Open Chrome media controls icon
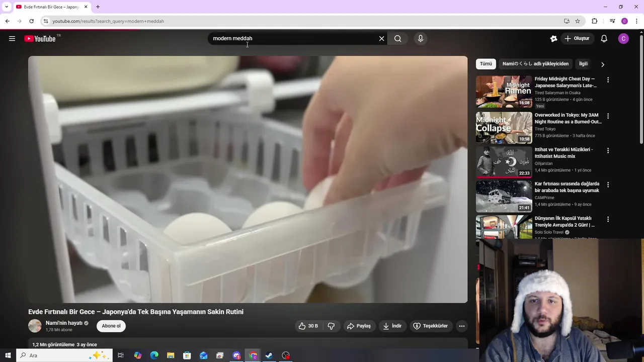Screen dimensions: 644x362 612,21
